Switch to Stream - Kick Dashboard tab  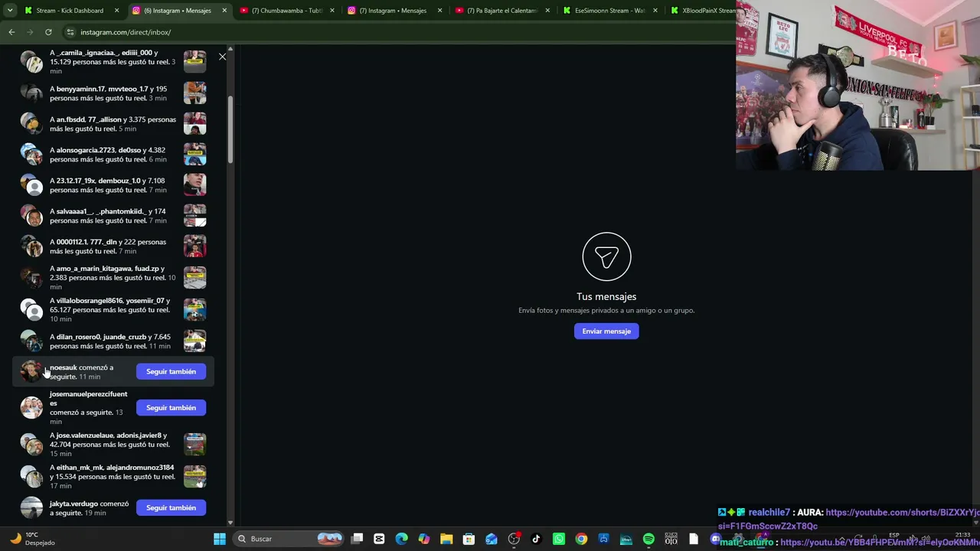[70, 11]
